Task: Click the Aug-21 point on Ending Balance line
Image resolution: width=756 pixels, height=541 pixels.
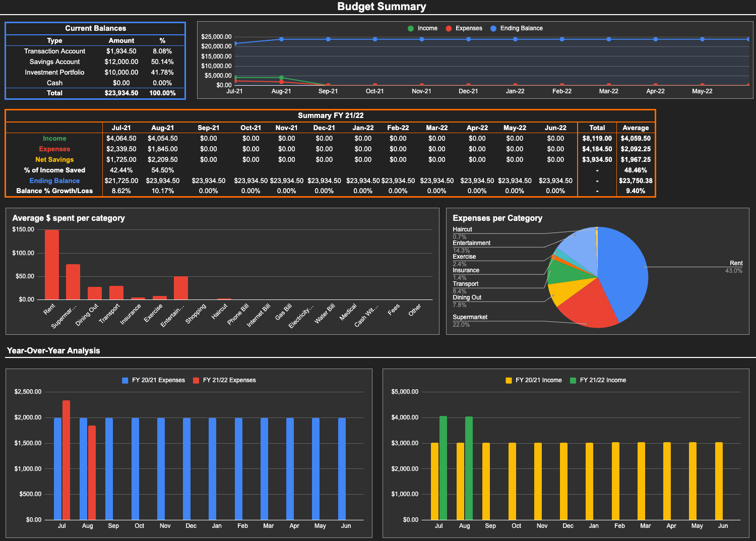Action: (281, 39)
